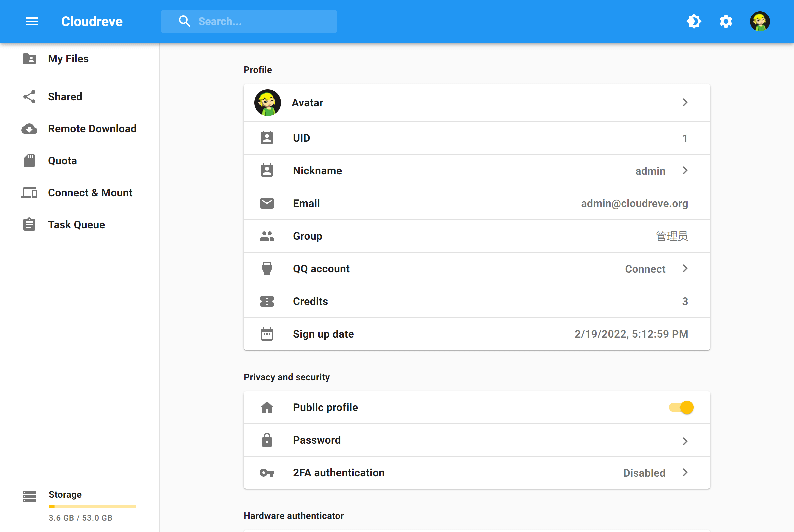The image size is (794, 532).
Task: Click the QQ account plug icon
Action: [x=267, y=268]
